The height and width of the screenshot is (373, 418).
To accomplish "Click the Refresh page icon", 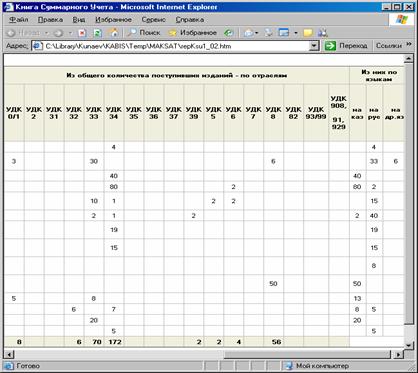I will [x=97, y=33].
